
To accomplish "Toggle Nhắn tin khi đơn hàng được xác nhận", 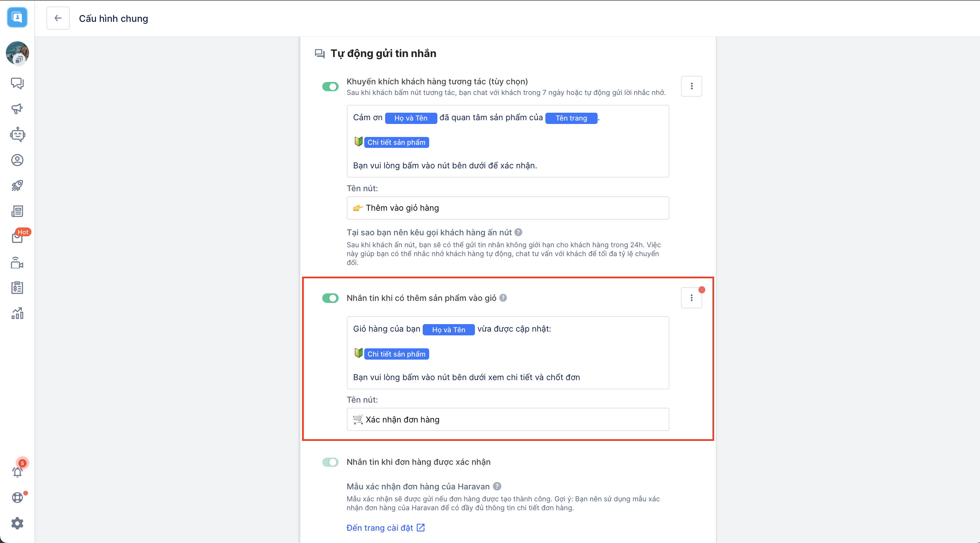I will (x=330, y=462).
